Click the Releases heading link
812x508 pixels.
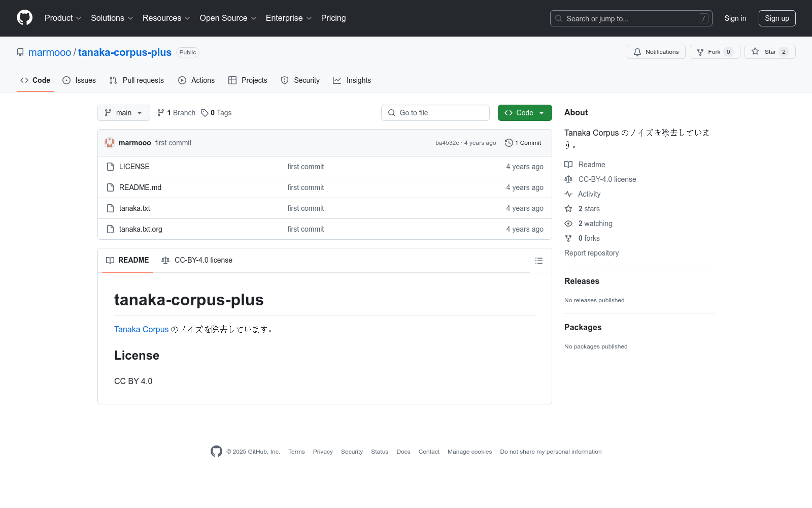tap(582, 281)
